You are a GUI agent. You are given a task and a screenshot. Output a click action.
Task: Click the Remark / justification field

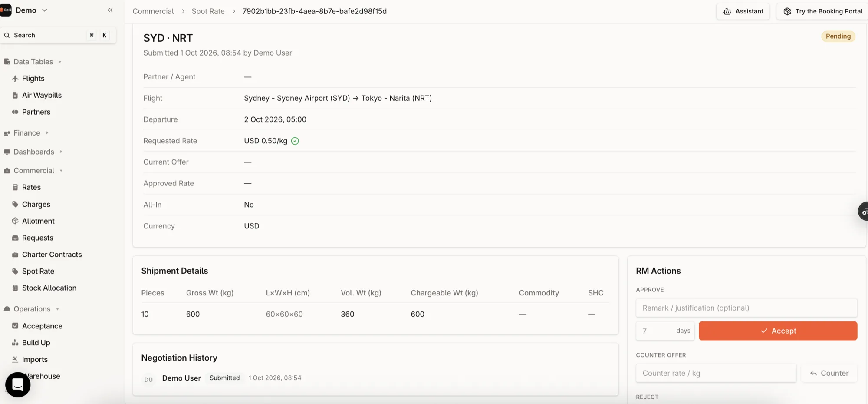[x=746, y=308]
